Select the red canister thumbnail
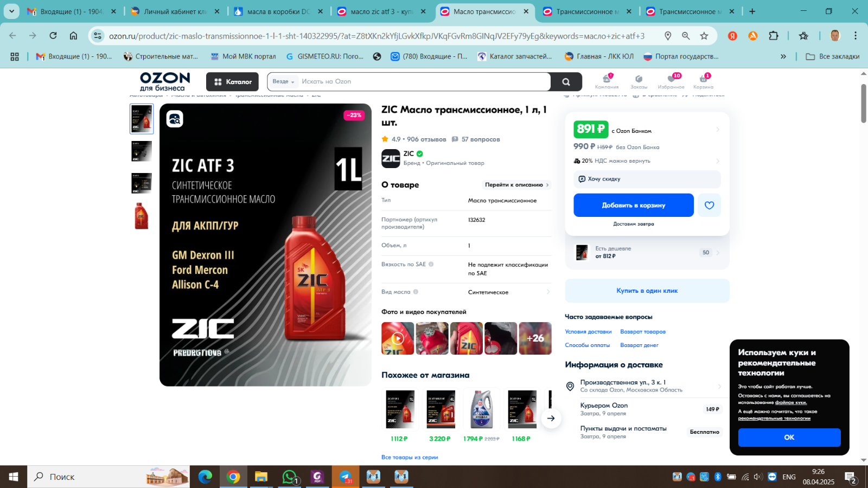868x488 pixels. click(x=142, y=216)
